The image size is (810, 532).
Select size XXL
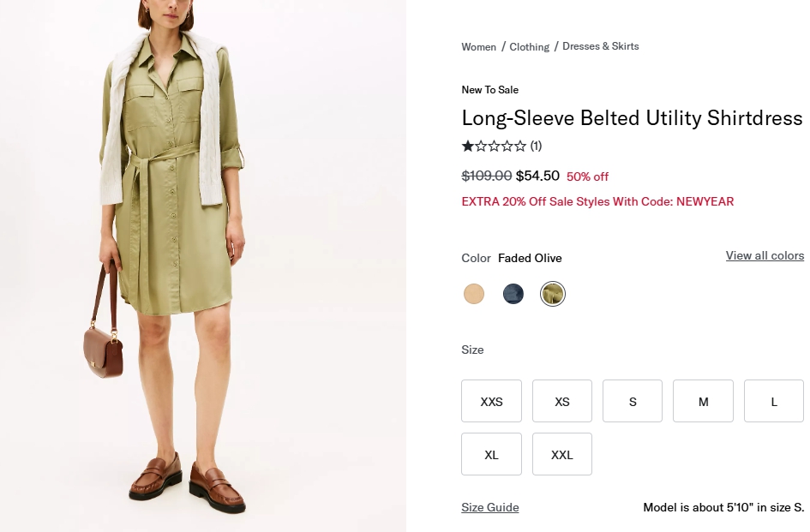coord(562,454)
